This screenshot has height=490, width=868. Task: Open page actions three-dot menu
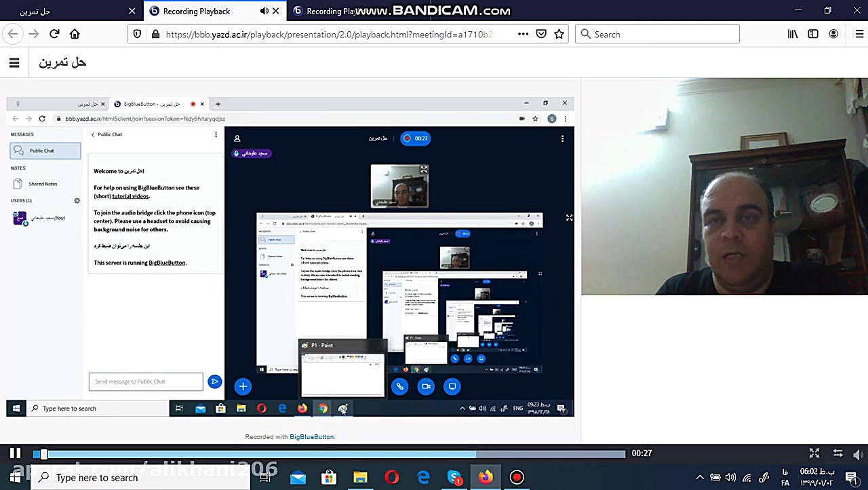point(523,34)
